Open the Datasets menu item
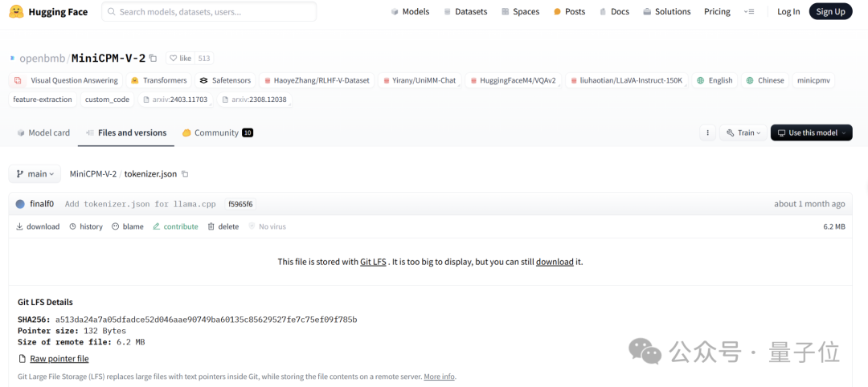 (465, 11)
